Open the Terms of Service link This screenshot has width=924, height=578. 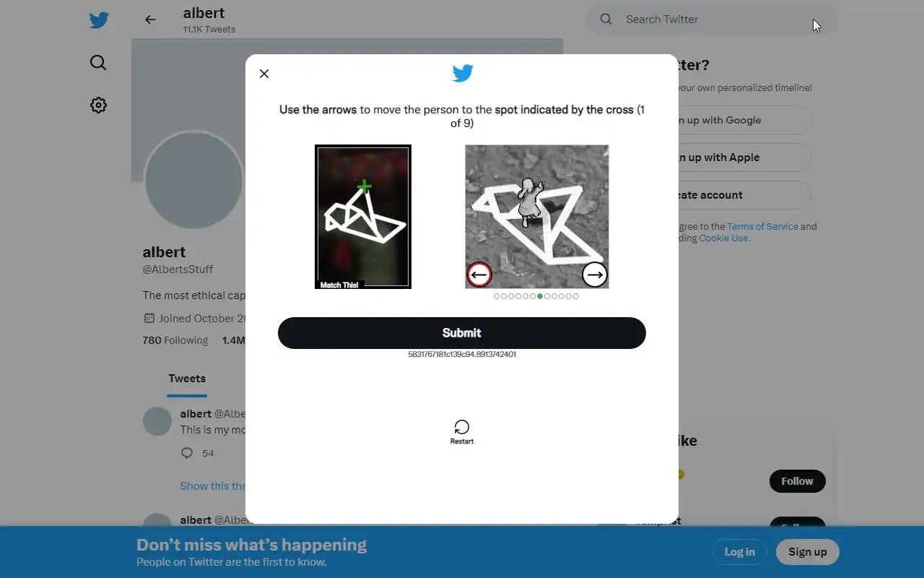click(x=762, y=226)
